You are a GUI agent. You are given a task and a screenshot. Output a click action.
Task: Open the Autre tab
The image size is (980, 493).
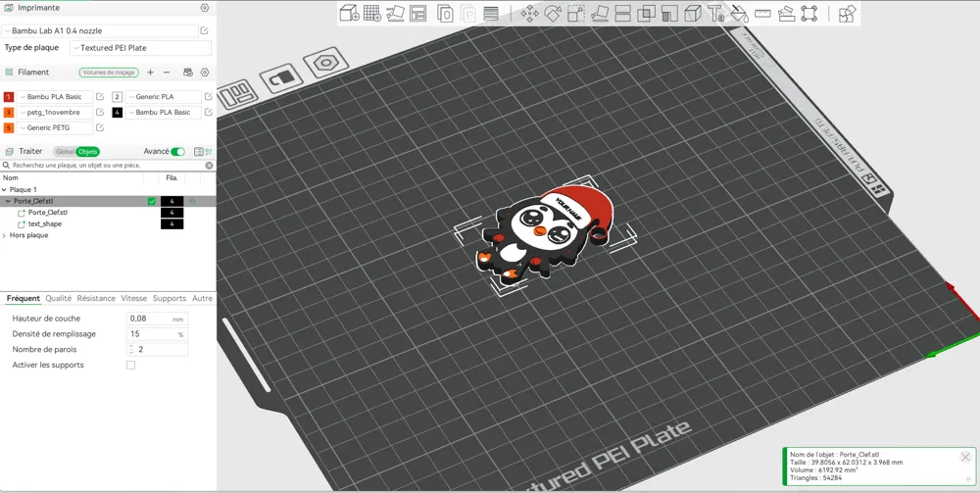pos(202,299)
